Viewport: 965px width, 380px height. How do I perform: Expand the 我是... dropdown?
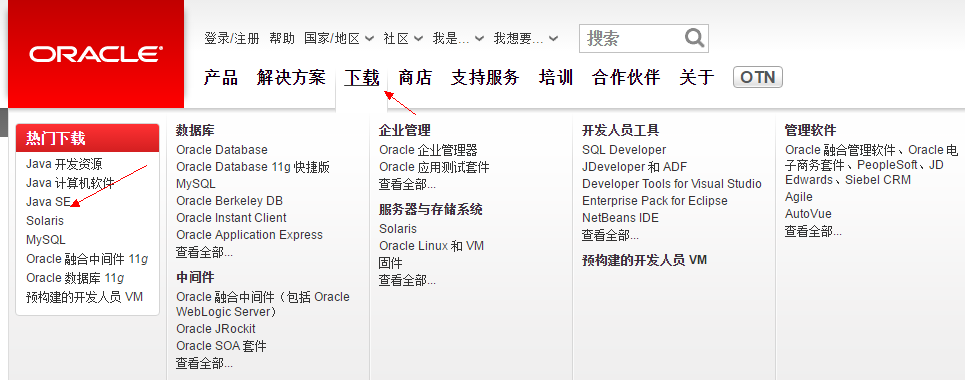[458, 38]
